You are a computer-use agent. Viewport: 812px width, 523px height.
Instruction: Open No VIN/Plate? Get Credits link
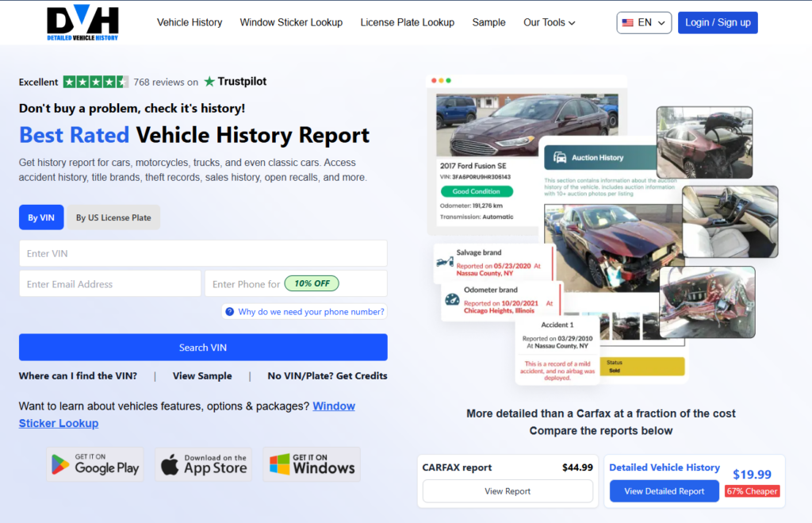point(327,376)
